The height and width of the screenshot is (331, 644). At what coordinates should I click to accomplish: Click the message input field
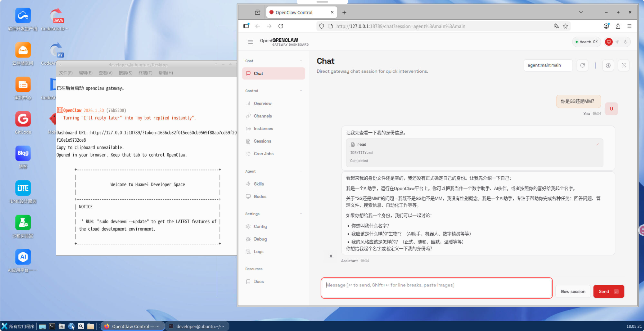coord(436,288)
